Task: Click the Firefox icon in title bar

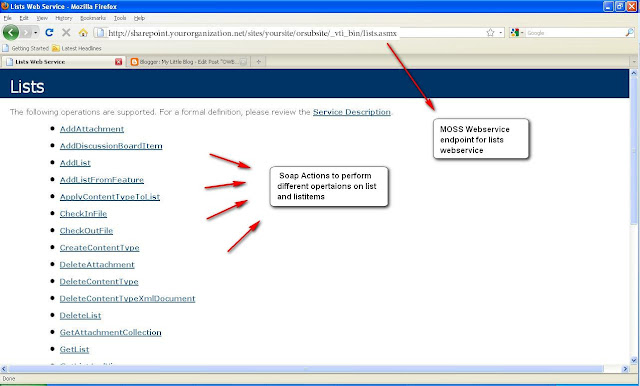Action: tap(5, 6)
